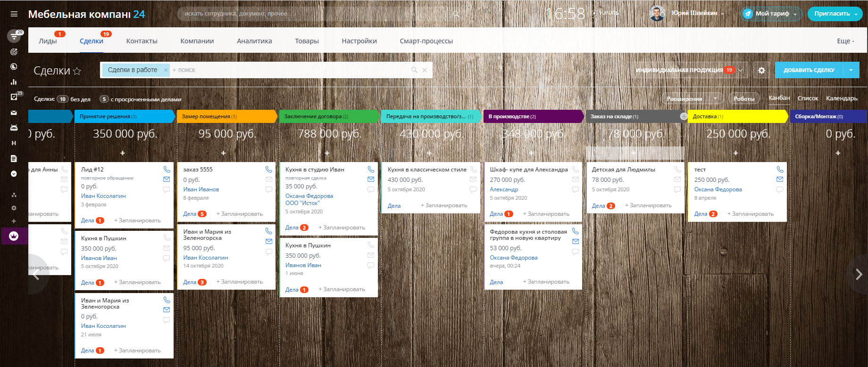Click the mail icon on Лид #12 card
Viewport: 868px width, 367px height.
(x=167, y=179)
